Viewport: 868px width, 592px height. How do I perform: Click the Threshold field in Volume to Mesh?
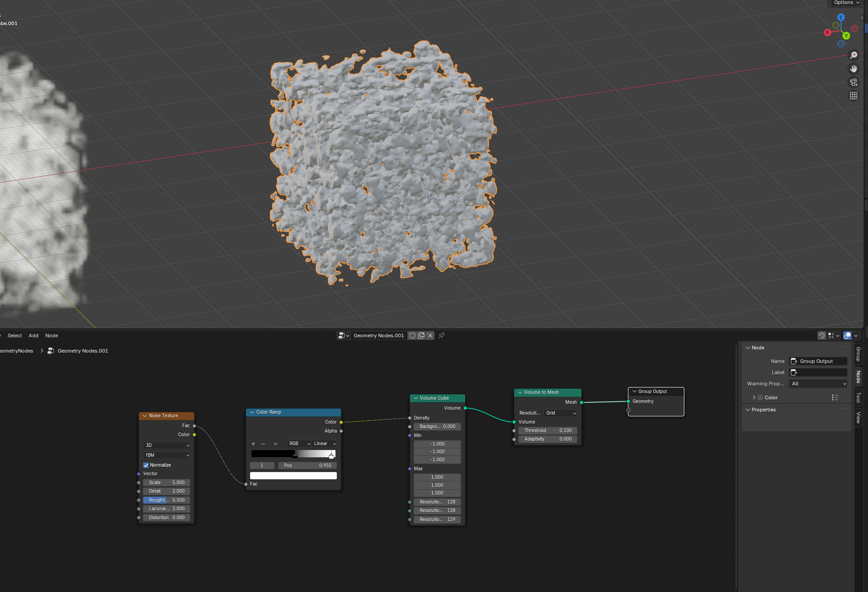547,430
